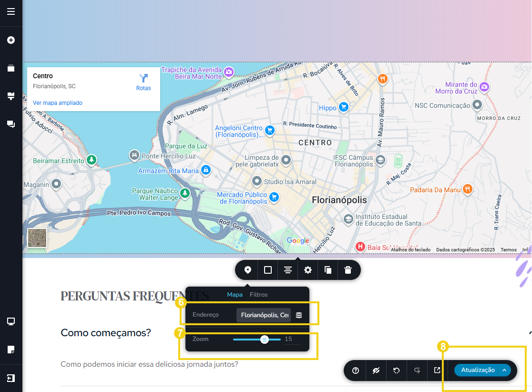Click Trapiche da Avenida Beira Mar Norte marker
The height and width of the screenshot is (392, 532).
click(229, 72)
